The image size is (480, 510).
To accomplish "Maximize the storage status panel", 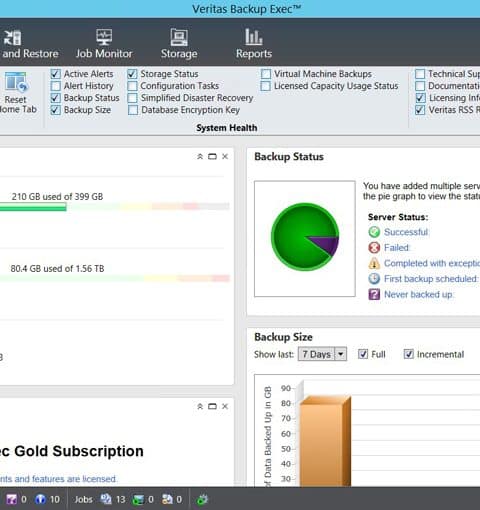I will click(212, 156).
